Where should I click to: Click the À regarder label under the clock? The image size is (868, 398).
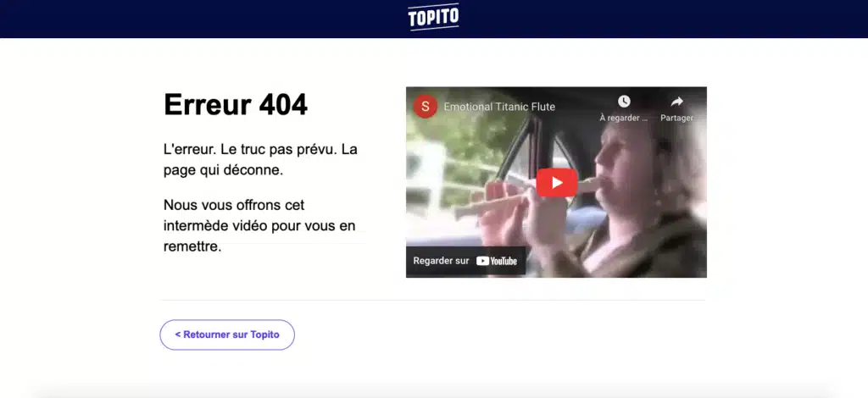point(623,118)
